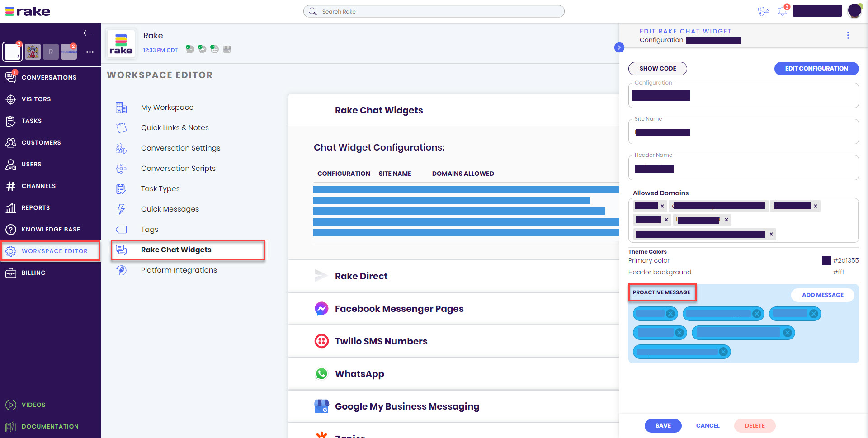Click the user avatar in top bar
Viewport: 868px width, 438px height.
(x=854, y=10)
